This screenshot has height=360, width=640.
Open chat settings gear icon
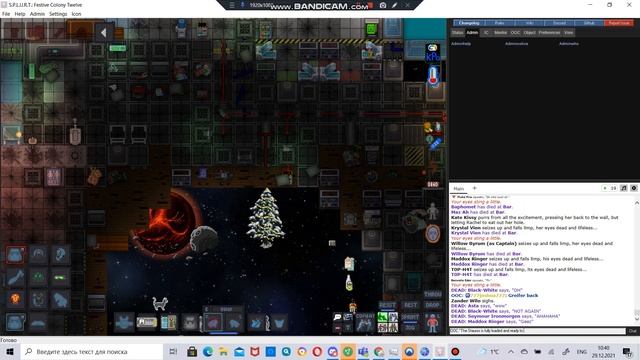633,188
